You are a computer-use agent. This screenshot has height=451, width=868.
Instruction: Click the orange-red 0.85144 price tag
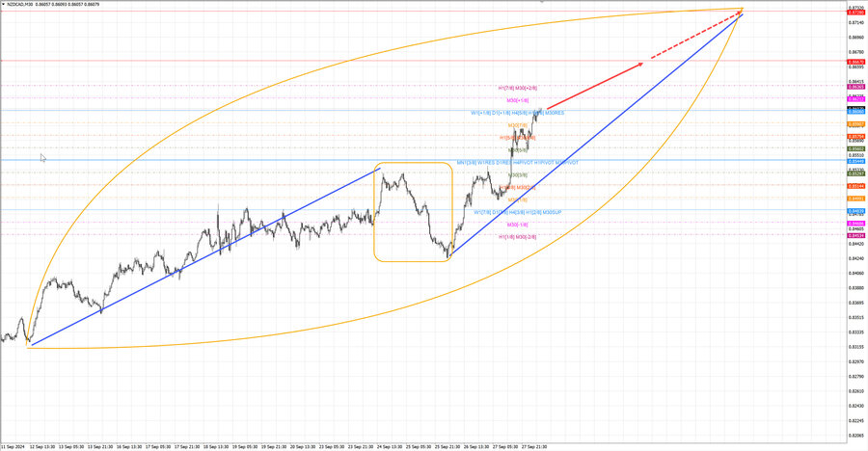coord(857,186)
